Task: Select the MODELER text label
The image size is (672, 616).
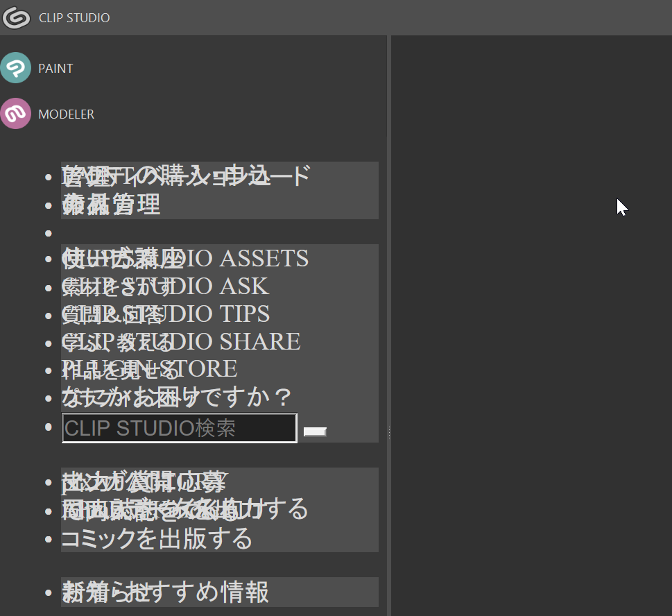Action: (x=66, y=114)
